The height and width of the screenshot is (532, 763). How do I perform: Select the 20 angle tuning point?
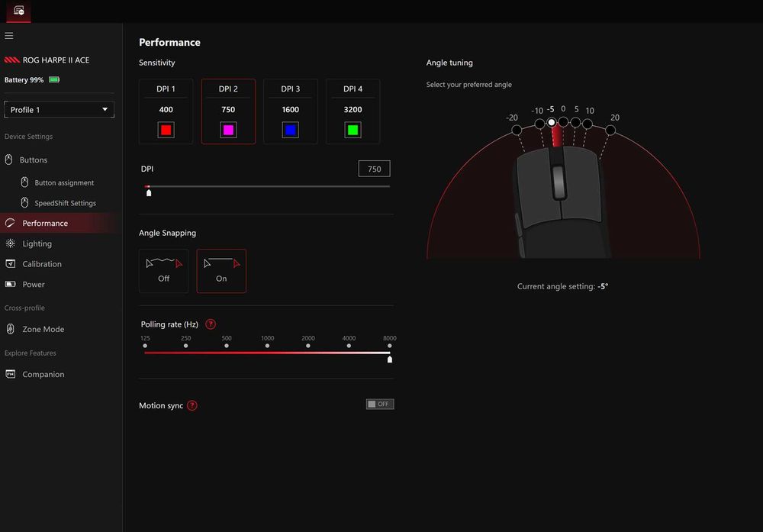pyautogui.click(x=610, y=130)
